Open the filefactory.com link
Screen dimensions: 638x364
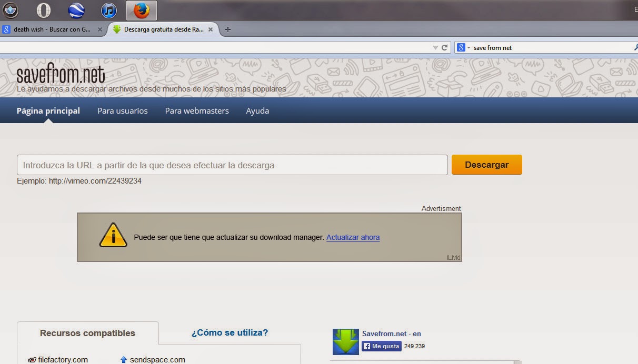tap(63, 360)
